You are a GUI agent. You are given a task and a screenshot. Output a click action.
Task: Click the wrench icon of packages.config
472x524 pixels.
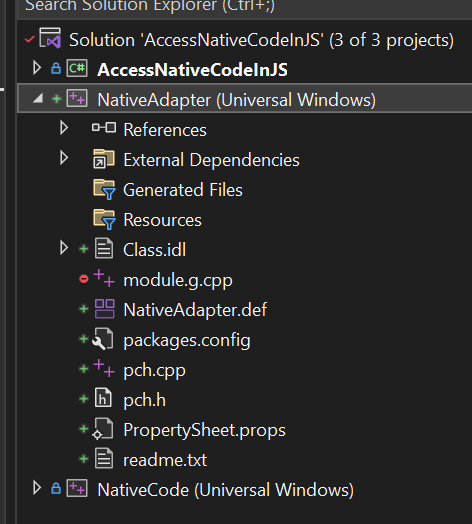coord(103,339)
